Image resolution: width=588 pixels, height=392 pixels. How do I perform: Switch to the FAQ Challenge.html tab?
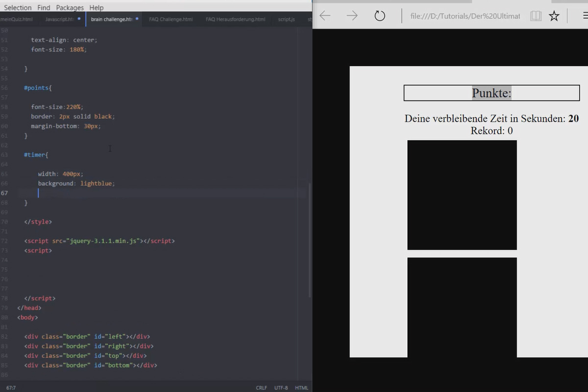pyautogui.click(x=171, y=19)
